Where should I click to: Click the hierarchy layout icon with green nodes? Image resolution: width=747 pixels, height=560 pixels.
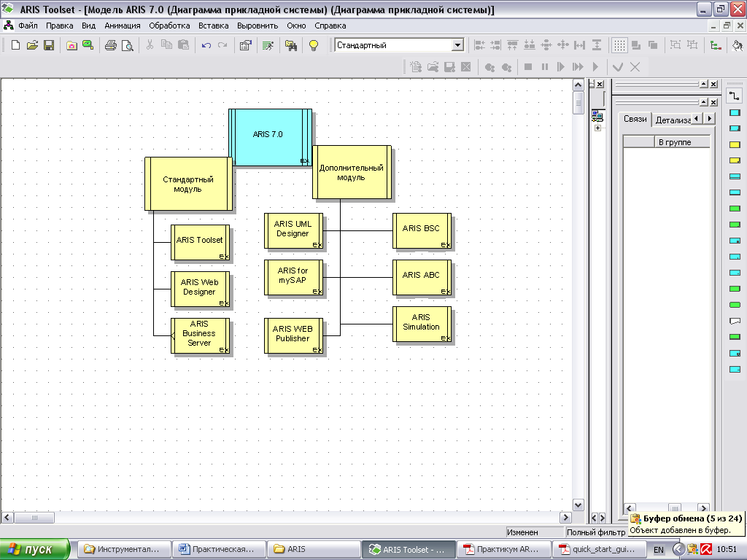click(x=715, y=45)
